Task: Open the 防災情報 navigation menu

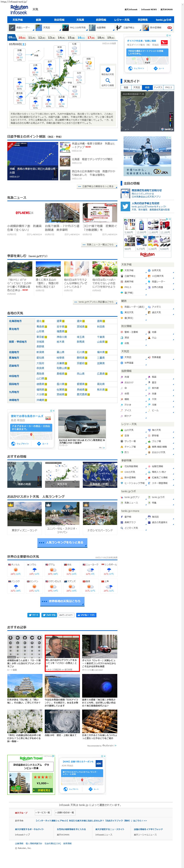Action: click(x=59, y=20)
